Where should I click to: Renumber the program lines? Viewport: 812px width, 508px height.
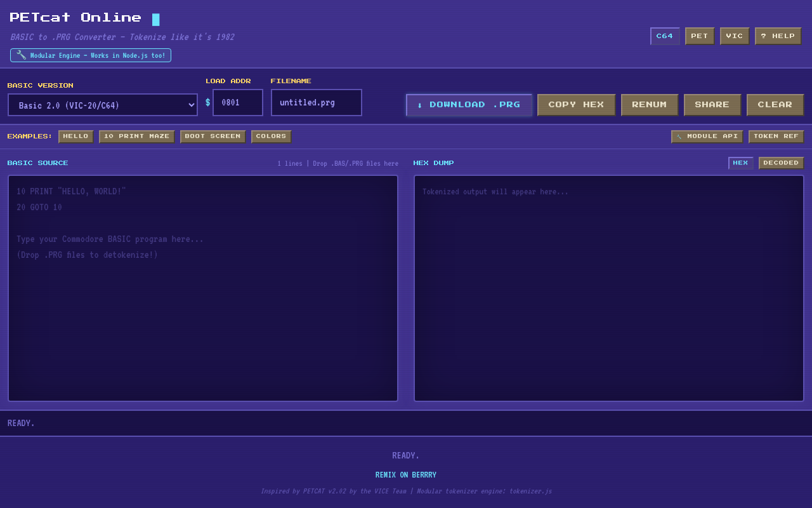[x=650, y=105]
